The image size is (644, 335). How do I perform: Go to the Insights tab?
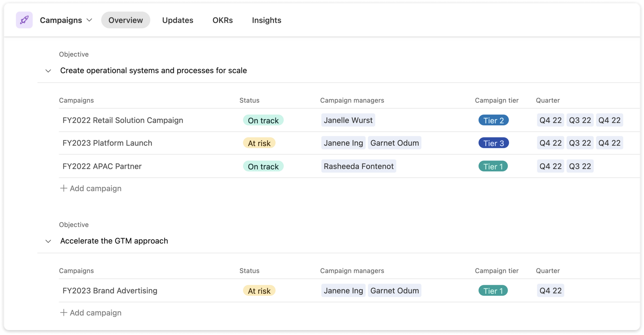click(266, 20)
